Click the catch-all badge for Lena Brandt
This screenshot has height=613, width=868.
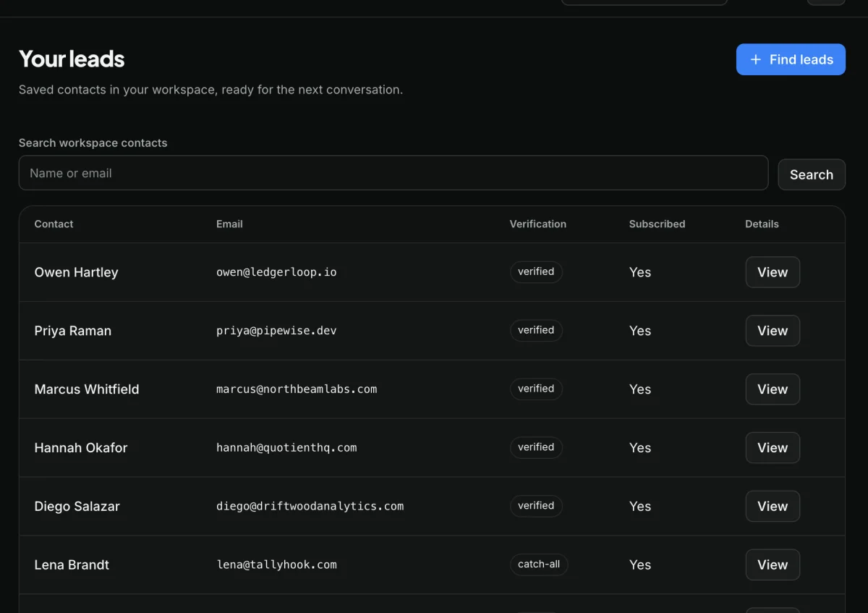pyautogui.click(x=539, y=565)
